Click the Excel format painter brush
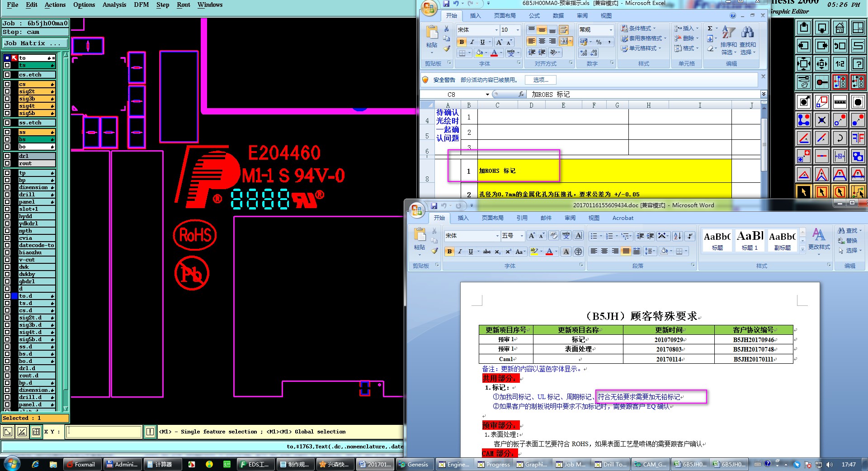The width and height of the screenshot is (868, 471). (447, 48)
